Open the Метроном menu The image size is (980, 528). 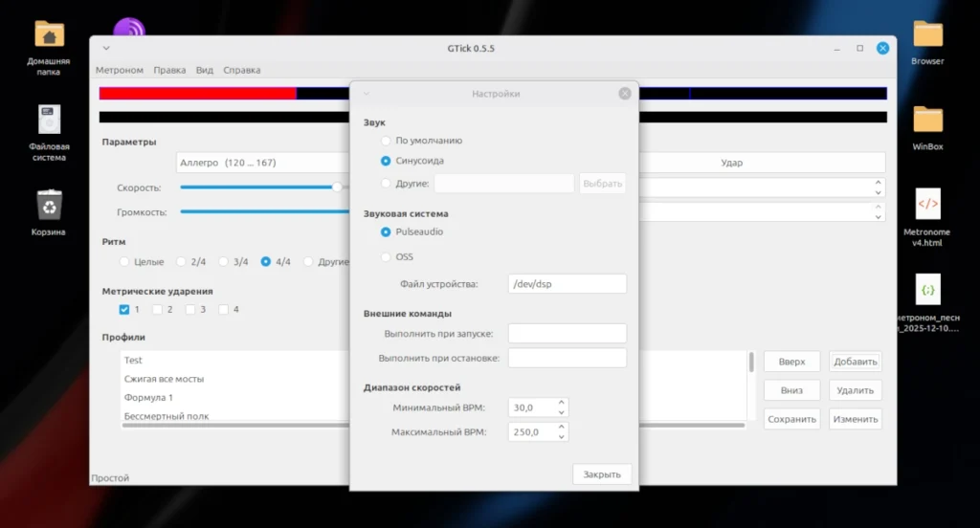(x=120, y=70)
